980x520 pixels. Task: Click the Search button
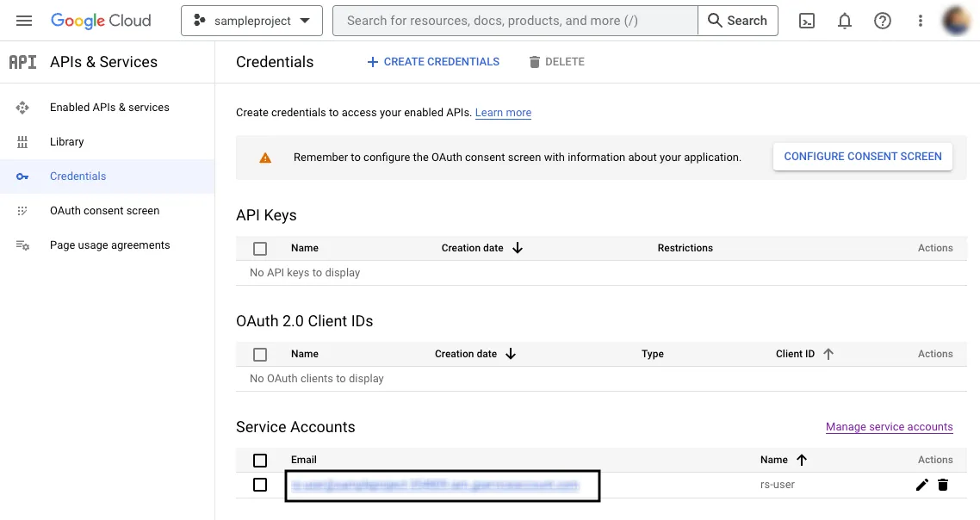(x=737, y=21)
